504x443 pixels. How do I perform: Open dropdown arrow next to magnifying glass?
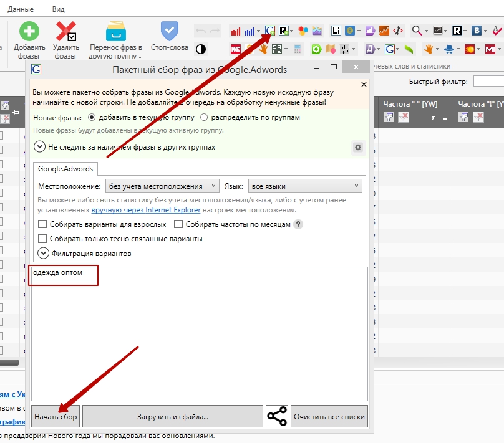pos(426,31)
